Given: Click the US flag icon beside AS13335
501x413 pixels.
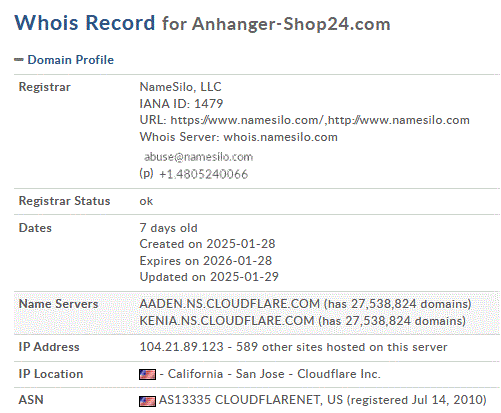Looking at the screenshot, I should coord(147,401).
